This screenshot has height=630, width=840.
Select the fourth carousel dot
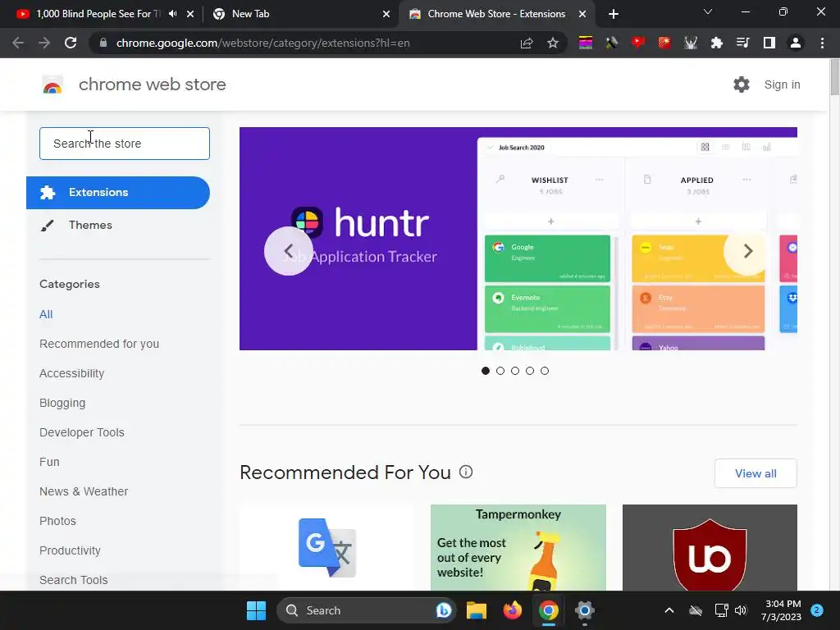click(x=530, y=371)
